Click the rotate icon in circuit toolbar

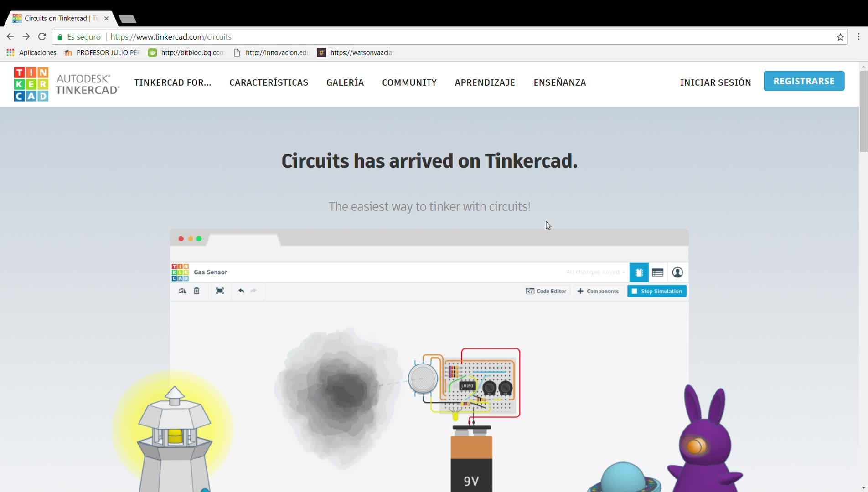[x=182, y=291]
